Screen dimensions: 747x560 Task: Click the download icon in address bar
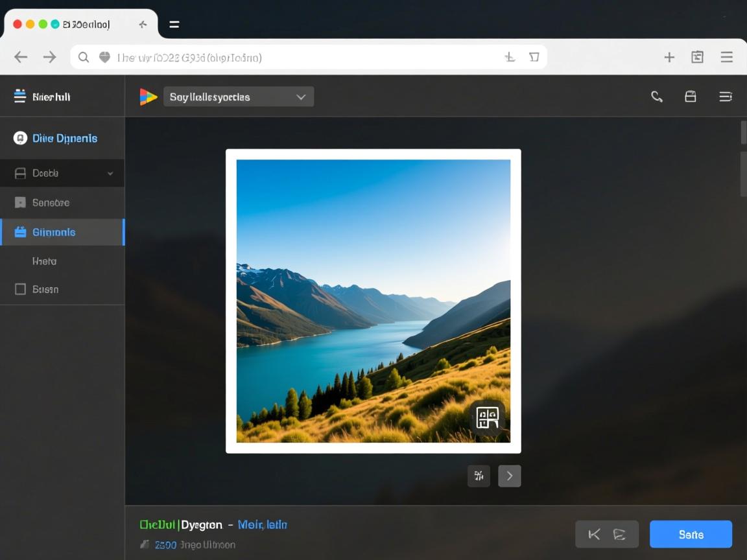[x=510, y=57]
